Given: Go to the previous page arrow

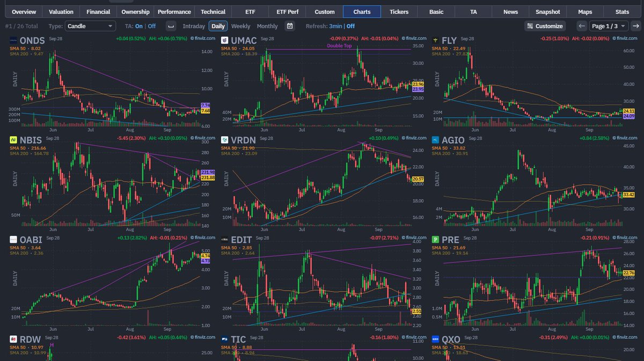Looking at the screenshot, I should pyautogui.click(x=582, y=26).
